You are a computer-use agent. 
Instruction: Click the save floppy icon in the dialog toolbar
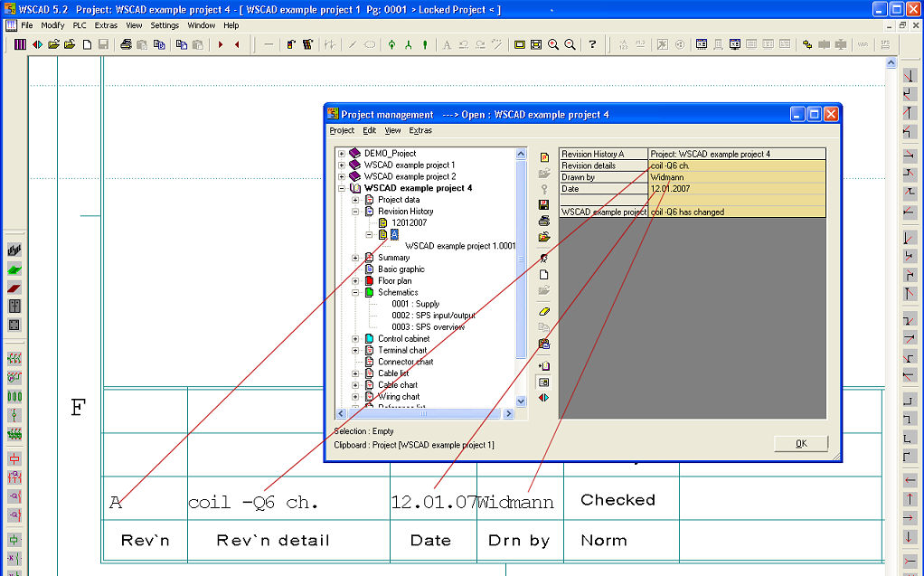(544, 204)
